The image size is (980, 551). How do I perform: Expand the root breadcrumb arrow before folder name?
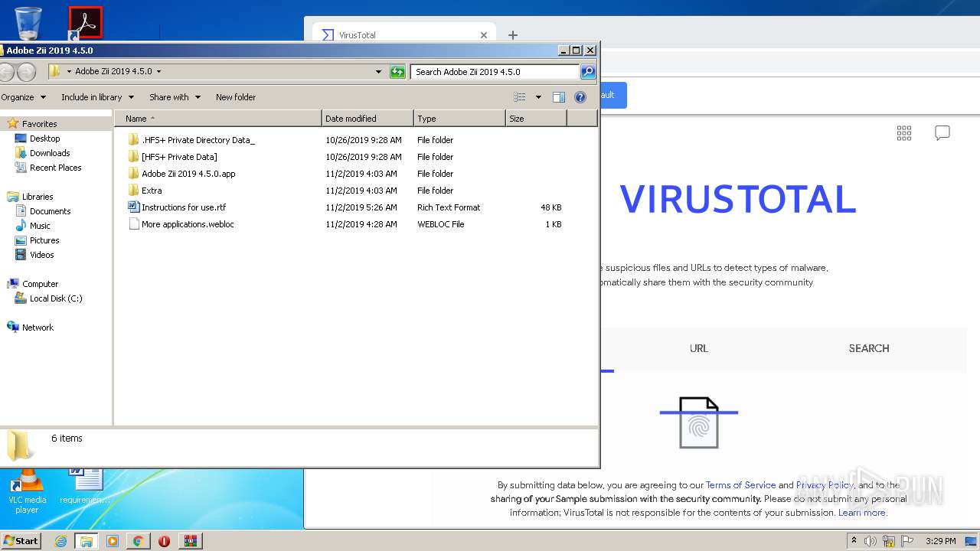pyautogui.click(x=69, y=71)
